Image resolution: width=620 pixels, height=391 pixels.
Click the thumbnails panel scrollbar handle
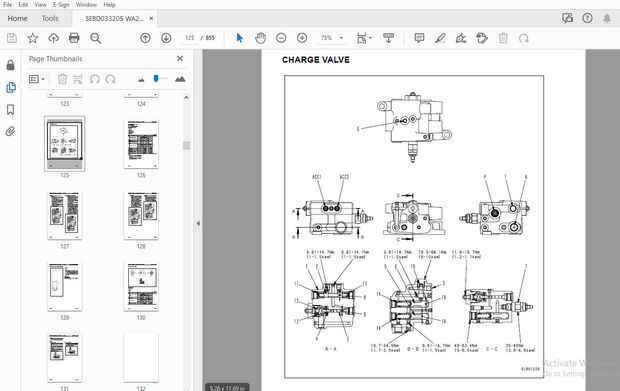(x=186, y=145)
